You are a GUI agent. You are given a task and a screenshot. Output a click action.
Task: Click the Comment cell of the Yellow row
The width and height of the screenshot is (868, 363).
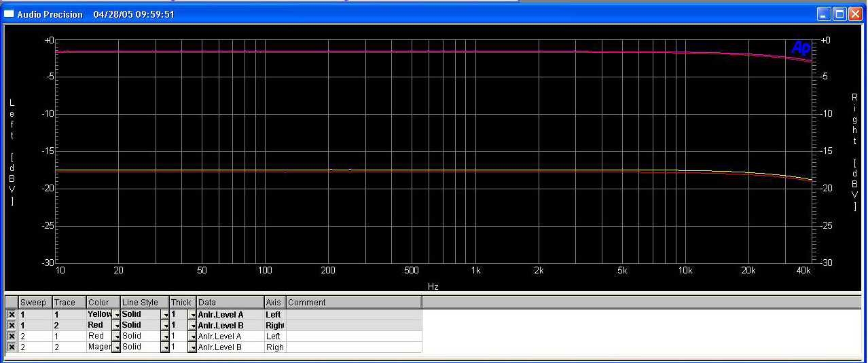point(353,315)
